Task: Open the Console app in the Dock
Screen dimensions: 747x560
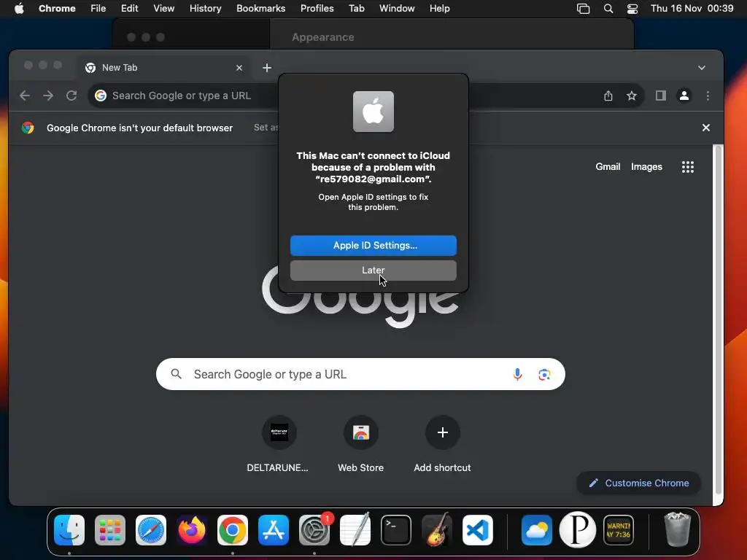Action: coord(619,530)
